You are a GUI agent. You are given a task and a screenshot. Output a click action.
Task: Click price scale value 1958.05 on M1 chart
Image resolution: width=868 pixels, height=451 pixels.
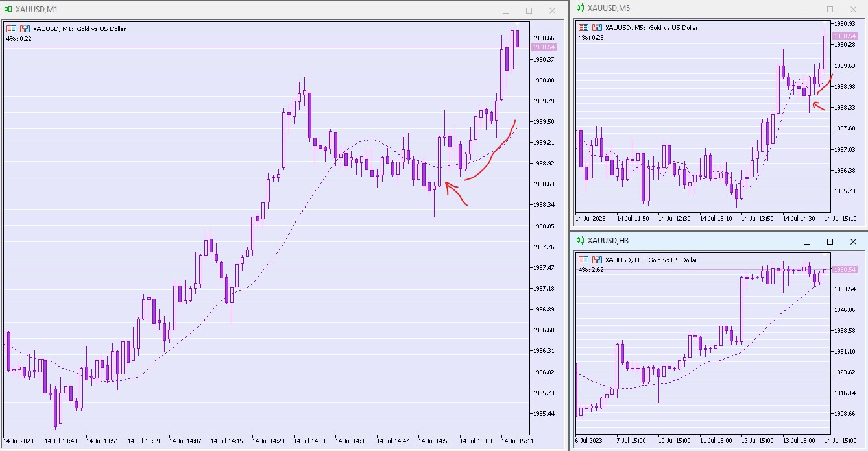(x=544, y=226)
